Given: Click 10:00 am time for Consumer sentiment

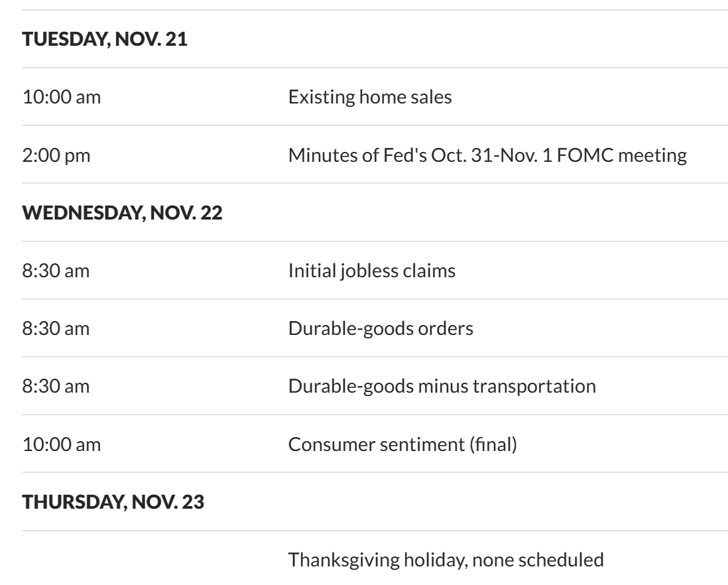Looking at the screenshot, I should click(62, 444).
